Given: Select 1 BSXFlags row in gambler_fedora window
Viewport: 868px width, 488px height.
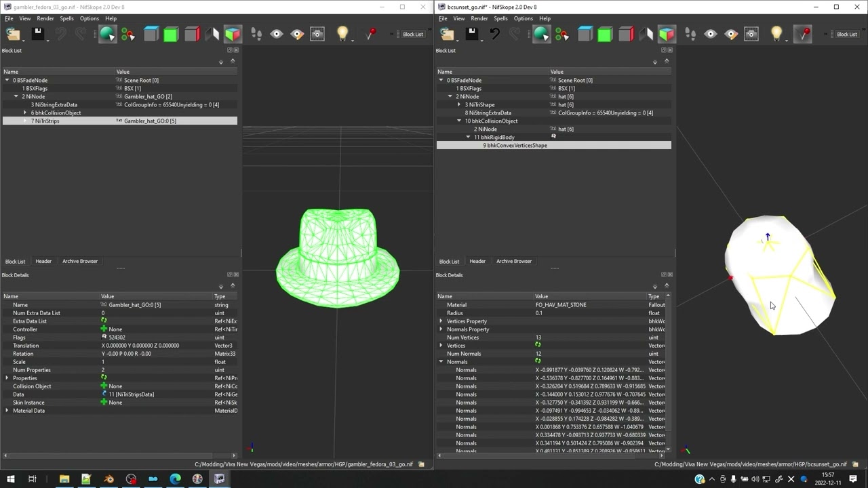Looking at the screenshot, I should point(120,88).
